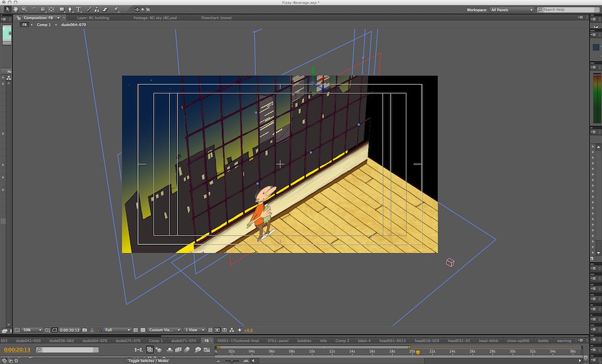Select the Brush tool
This screenshot has width=602, height=364.
[x=88, y=9]
